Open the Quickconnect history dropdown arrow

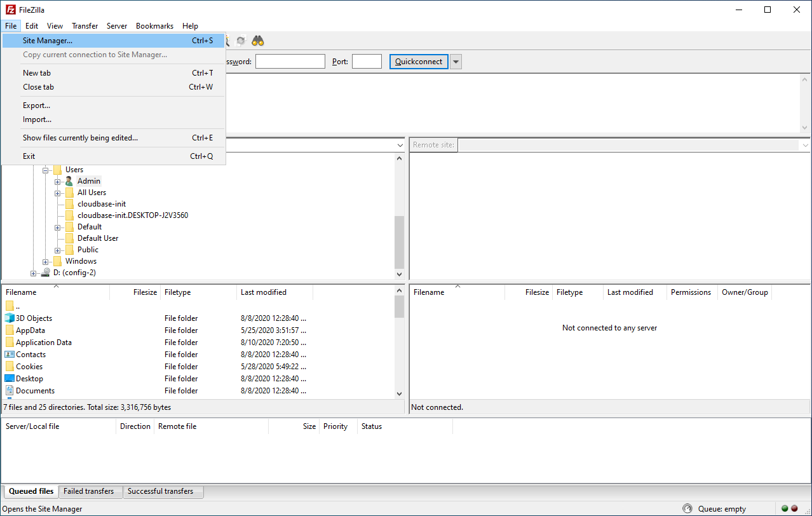(456, 62)
